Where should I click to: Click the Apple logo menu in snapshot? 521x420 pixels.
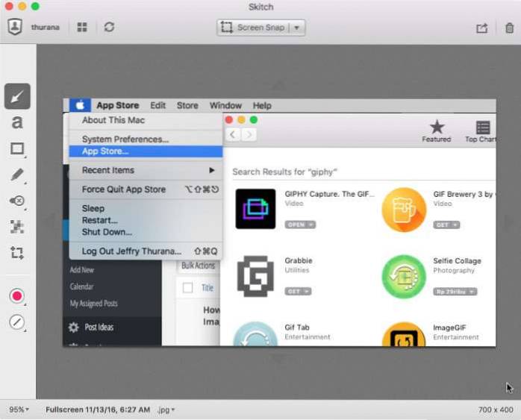coord(80,106)
